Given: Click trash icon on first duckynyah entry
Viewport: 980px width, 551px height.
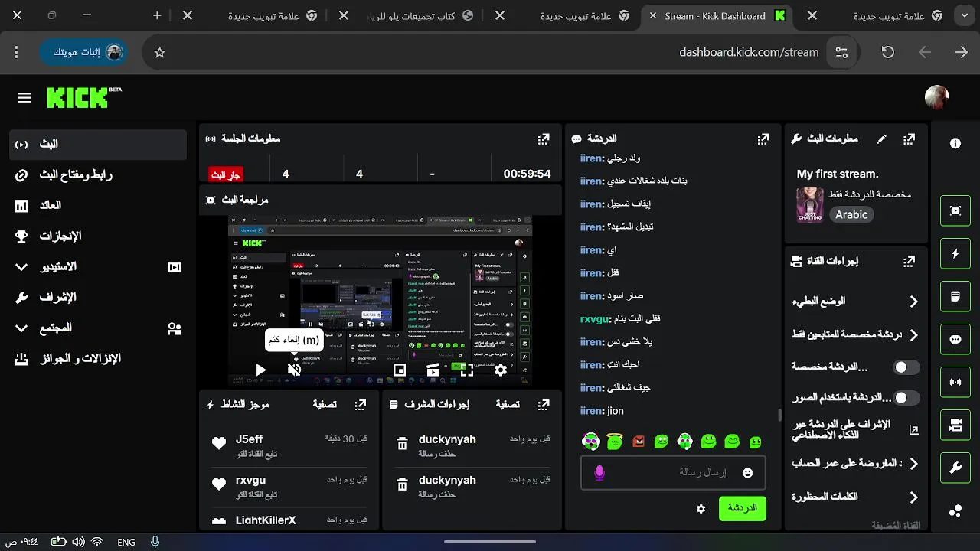Looking at the screenshot, I should click(x=402, y=444).
